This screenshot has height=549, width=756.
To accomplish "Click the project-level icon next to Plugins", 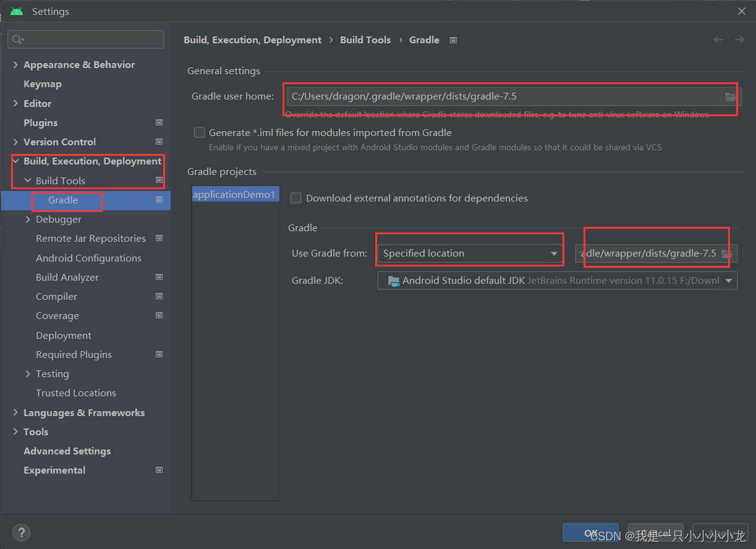I will click(x=159, y=122).
